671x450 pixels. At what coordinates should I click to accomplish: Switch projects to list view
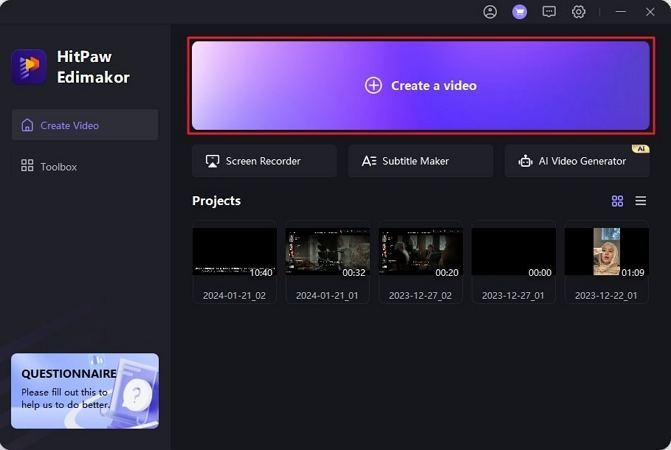pyautogui.click(x=641, y=201)
